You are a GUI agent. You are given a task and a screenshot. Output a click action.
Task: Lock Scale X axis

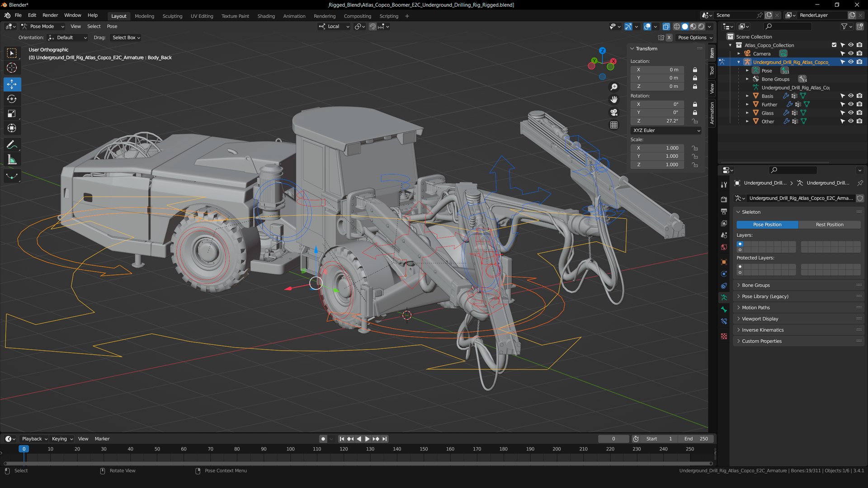point(695,148)
